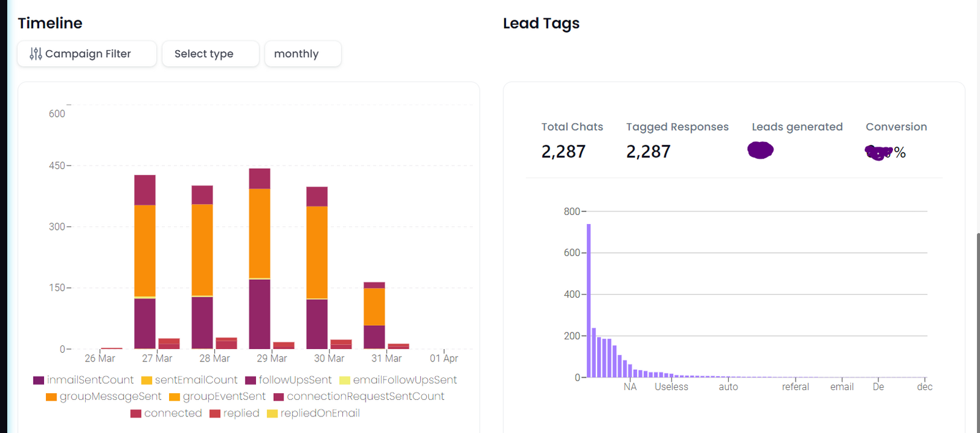The width and height of the screenshot is (980, 433).
Task: Click the auto tag axis label
Action: click(x=728, y=387)
